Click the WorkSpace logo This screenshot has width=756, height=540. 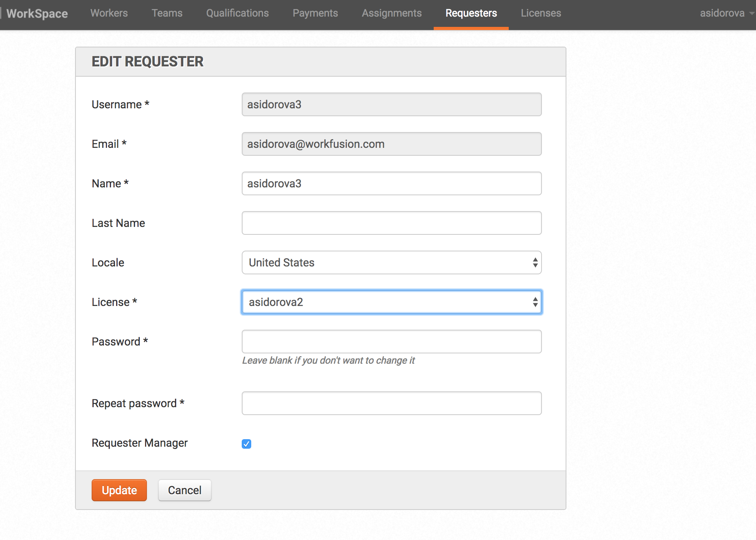pos(37,13)
